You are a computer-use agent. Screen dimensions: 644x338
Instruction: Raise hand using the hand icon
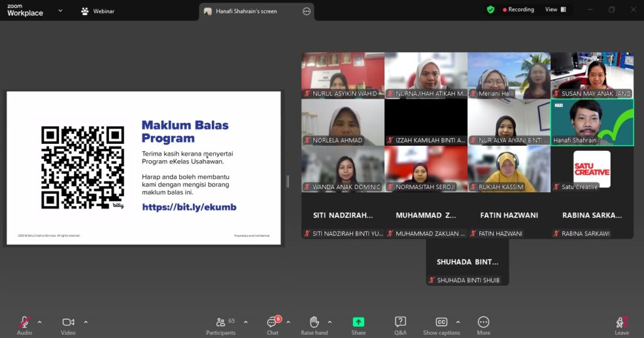(314, 322)
